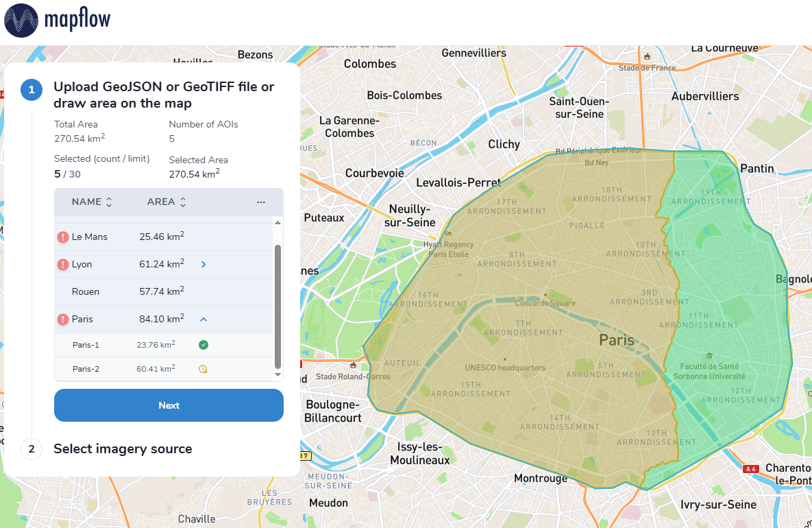Expand the Lyon row chevron
The image size is (812, 528).
coord(204,265)
